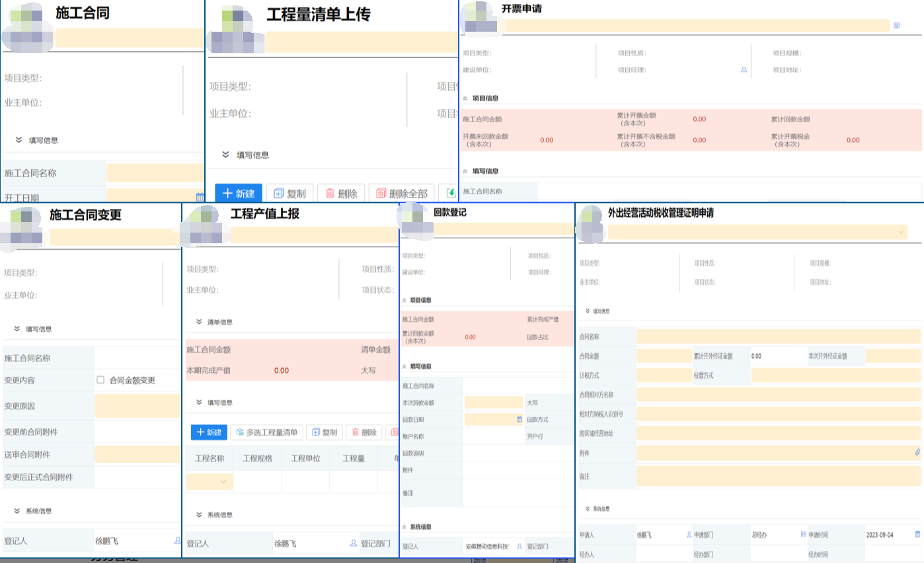The width and height of the screenshot is (924, 563).
Task: Toggle 填写信息 section in 开票申请
Action: tap(465, 170)
